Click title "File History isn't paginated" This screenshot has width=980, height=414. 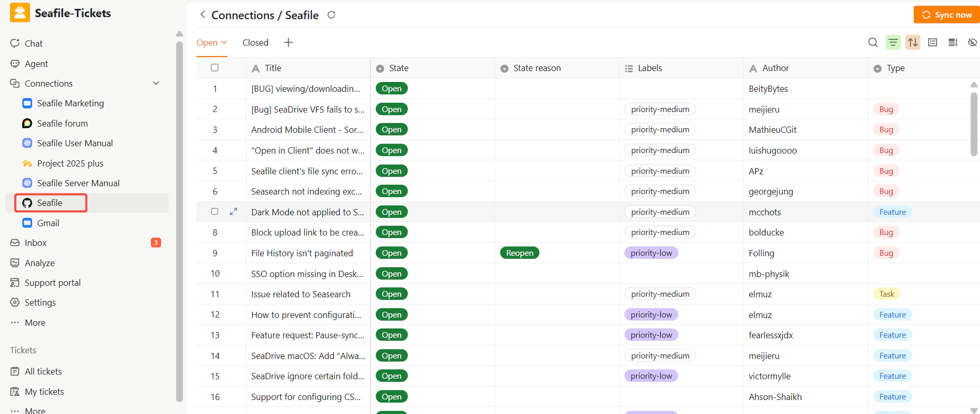click(x=302, y=253)
